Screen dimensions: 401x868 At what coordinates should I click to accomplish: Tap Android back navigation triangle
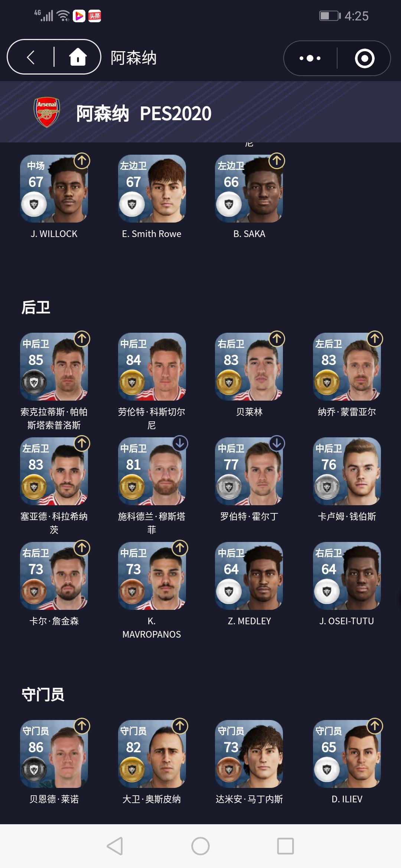click(115, 846)
